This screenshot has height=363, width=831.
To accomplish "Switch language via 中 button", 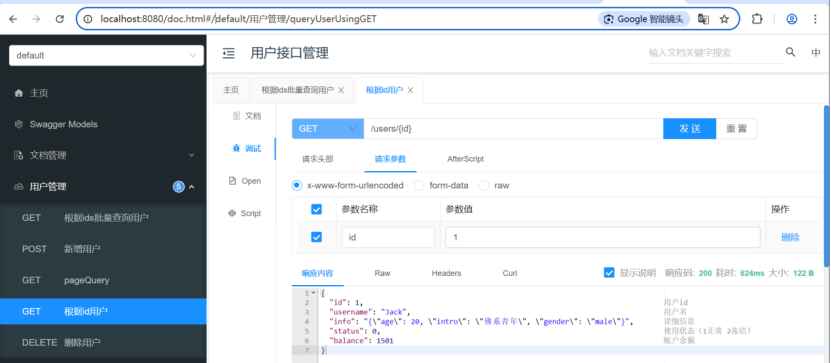I will tap(816, 52).
